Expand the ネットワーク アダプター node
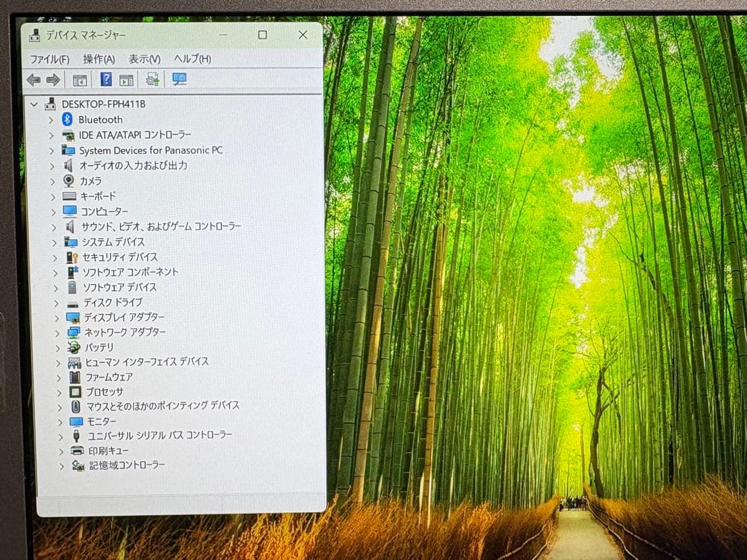Viewport: 747px width, 560px height. (57, 333)
